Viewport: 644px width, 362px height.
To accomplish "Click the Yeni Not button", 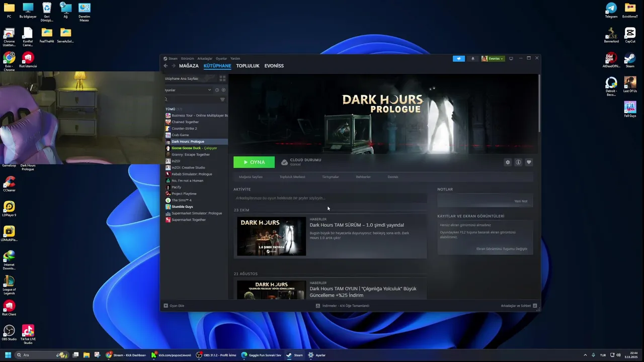I will (x=521, y=201).
